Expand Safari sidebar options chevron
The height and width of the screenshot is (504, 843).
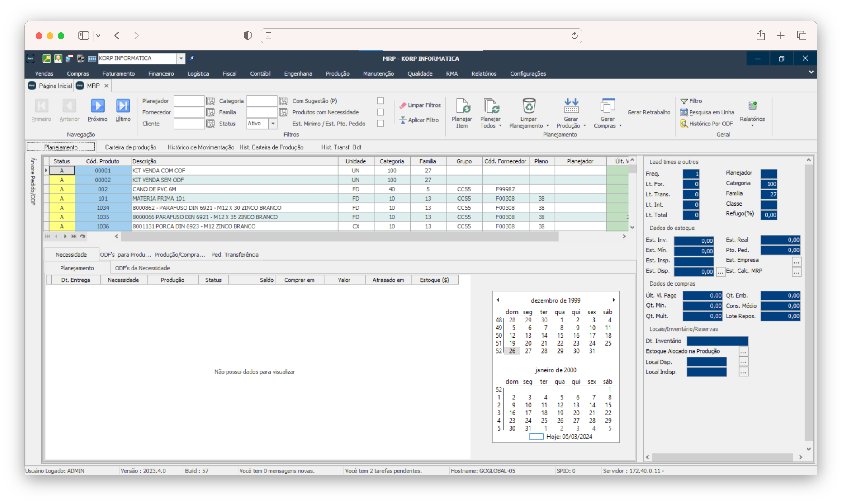point(98,36)
